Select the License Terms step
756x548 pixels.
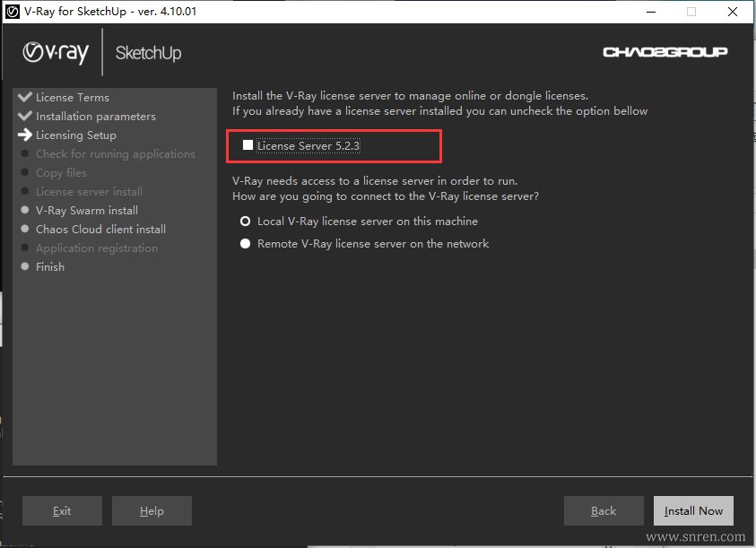click(73, 98)
